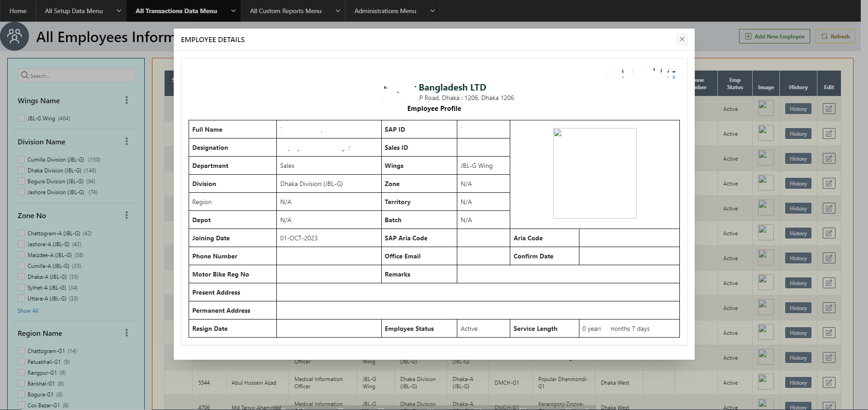The height and width of the screenshot is (410, 868).
Task: Check the Bogura-G1 region checkbox
Action: click(x=21, y=394)
